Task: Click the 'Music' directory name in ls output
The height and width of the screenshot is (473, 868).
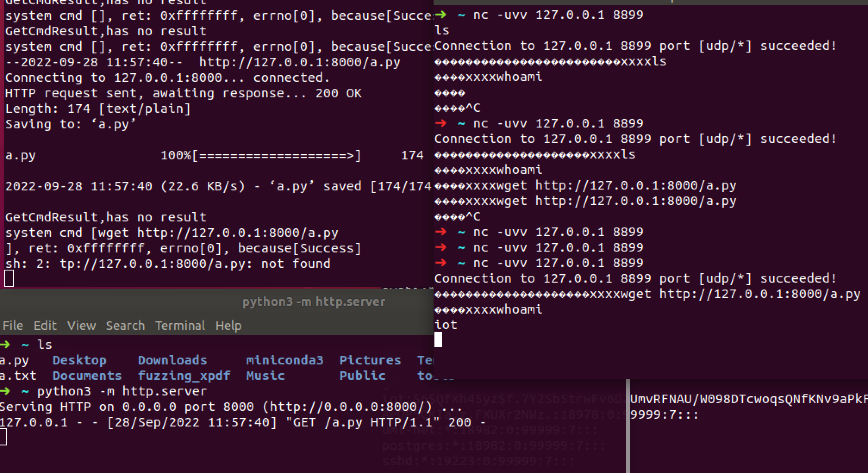Action: [265, 376]
